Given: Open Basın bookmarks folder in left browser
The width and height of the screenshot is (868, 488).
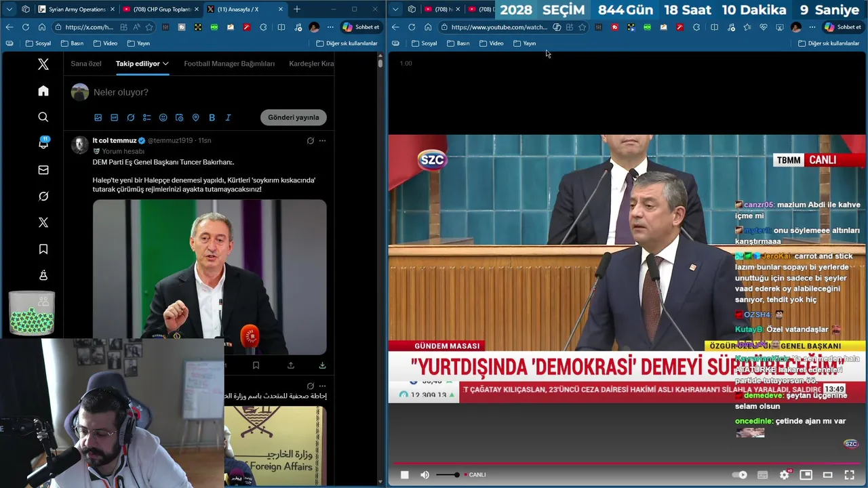Looking at the screenshot, I should coord(71,43).
